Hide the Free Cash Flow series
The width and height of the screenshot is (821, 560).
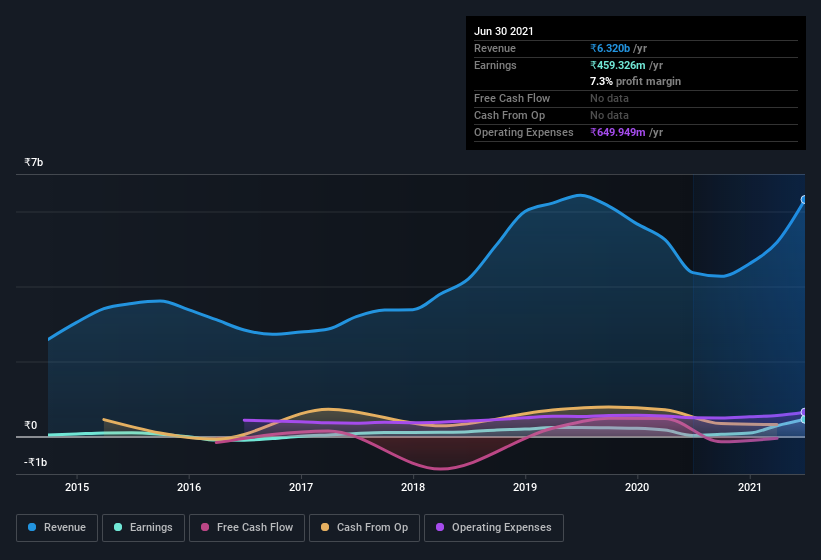[247, 528]
